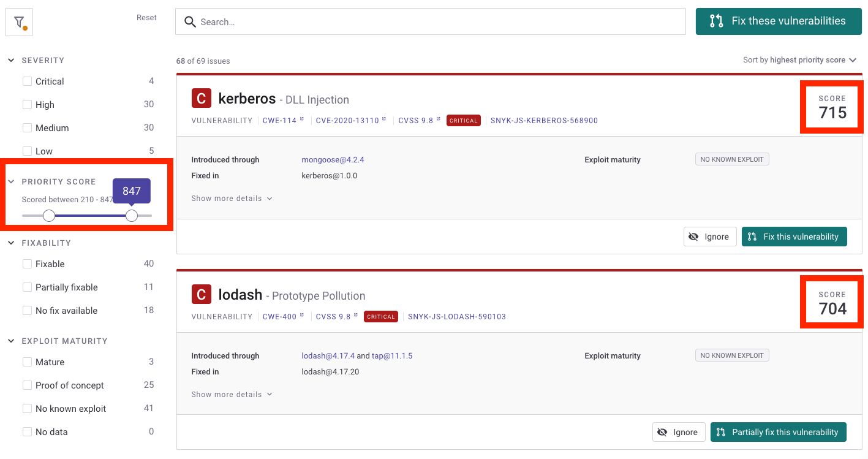868x459 pixels.
Task: Enable the Critical severity checkbox
Action: [x=27, y=82]
